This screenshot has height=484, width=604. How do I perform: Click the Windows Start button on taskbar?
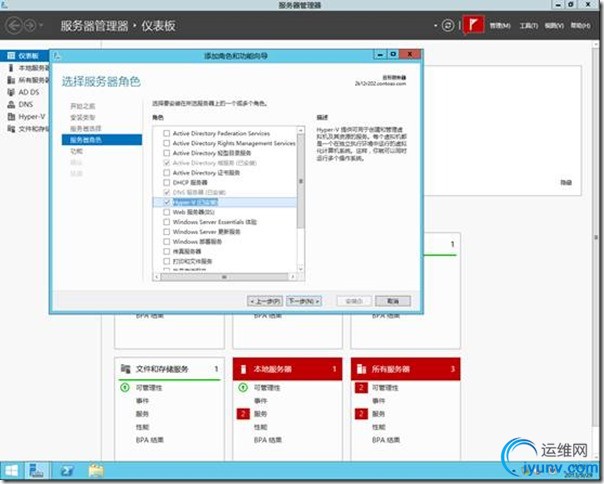coord(11,471)
